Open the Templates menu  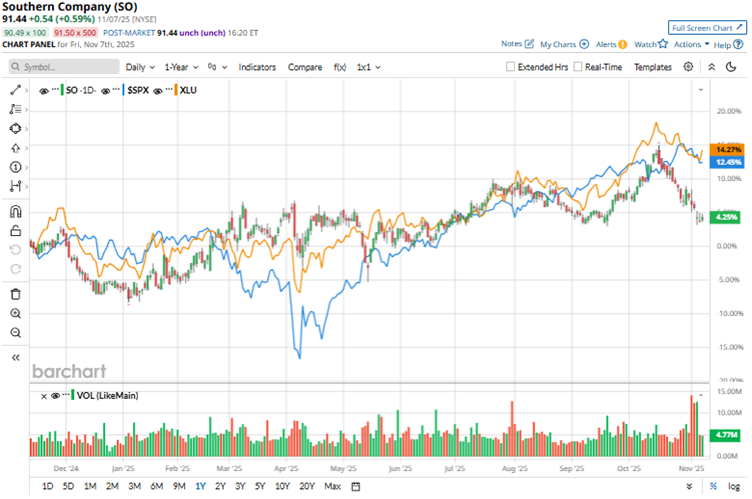click(x=653, y=67)
